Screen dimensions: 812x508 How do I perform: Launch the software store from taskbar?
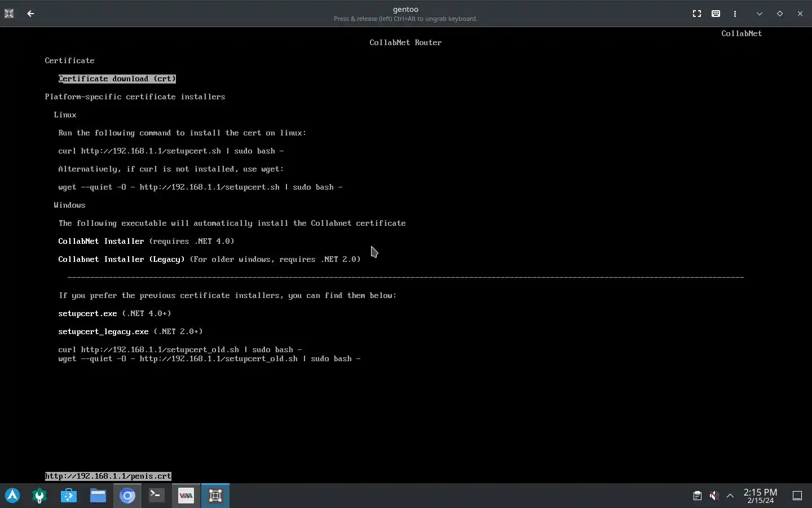click(69, 496)
